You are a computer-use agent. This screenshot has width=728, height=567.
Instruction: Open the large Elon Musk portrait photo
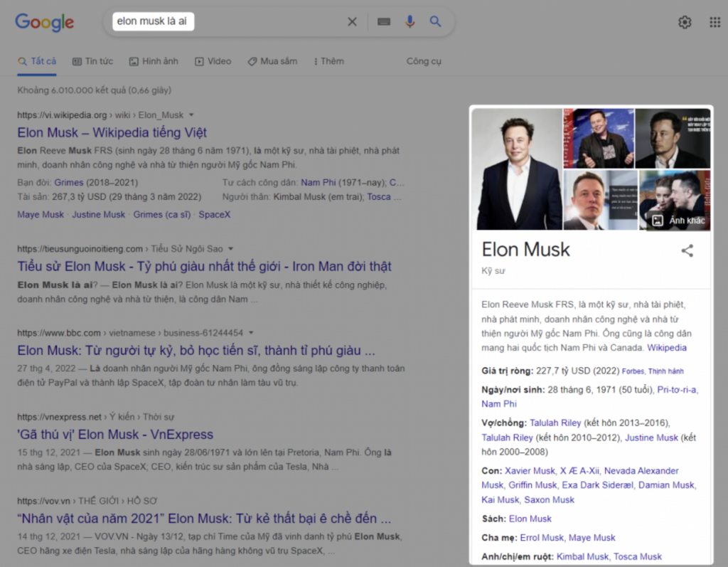(x=517, y=169)
